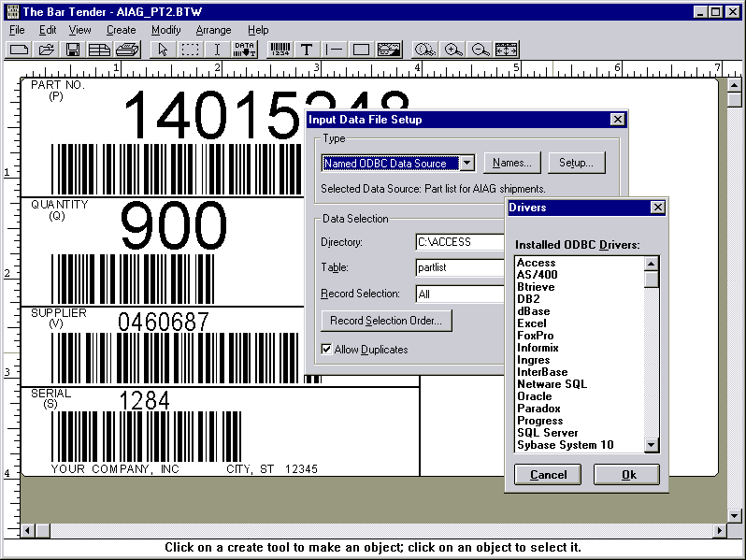
Task: Select the create box rectangle tool
Action: 361,50
